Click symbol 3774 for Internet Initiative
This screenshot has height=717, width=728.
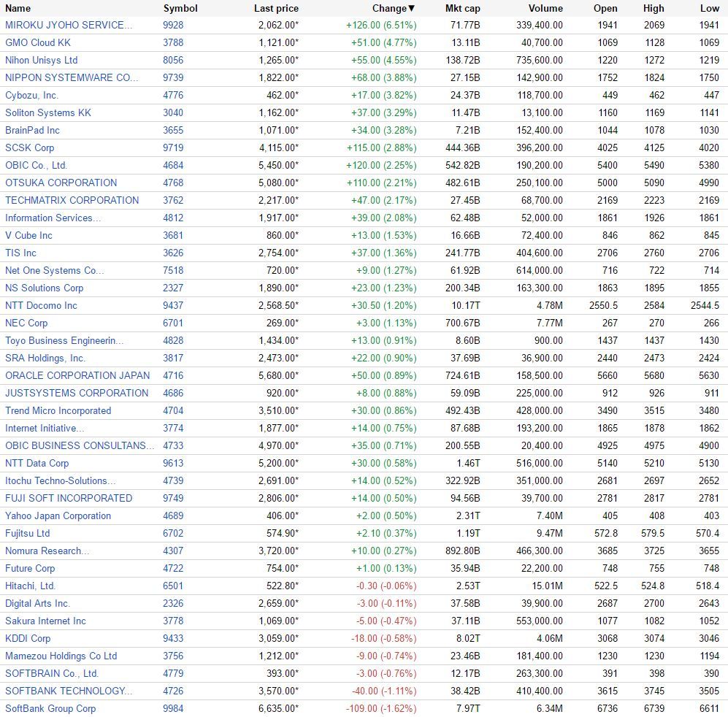(x=173, y=428)
